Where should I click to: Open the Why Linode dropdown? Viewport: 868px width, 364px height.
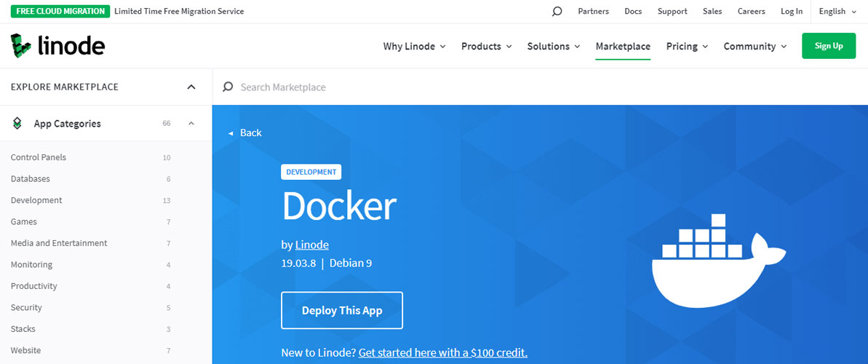click(414, 47)
